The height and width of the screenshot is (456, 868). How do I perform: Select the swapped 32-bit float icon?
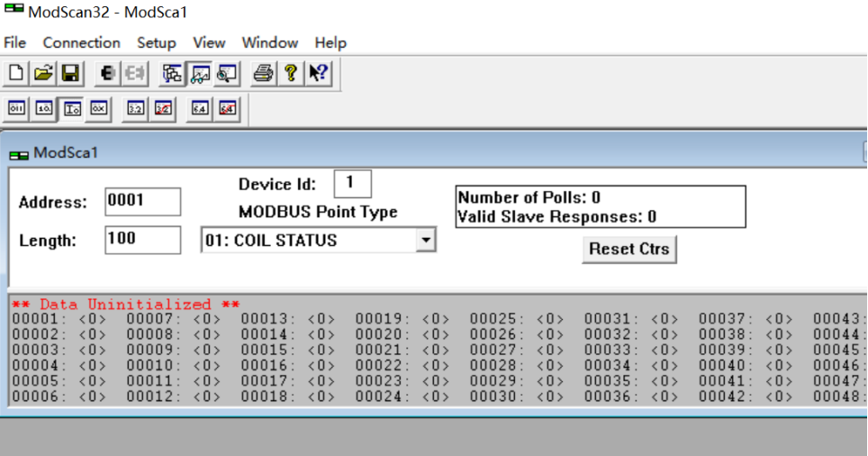tap(163, 109)
